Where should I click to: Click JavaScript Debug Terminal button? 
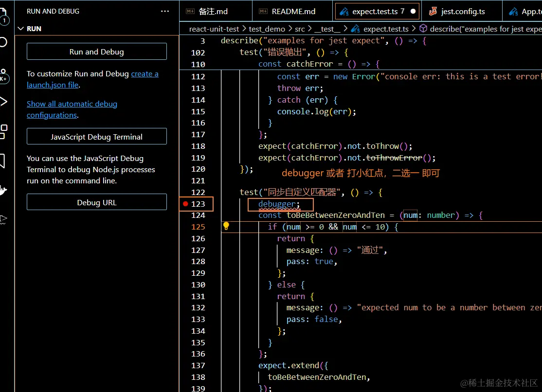[97, 137]
